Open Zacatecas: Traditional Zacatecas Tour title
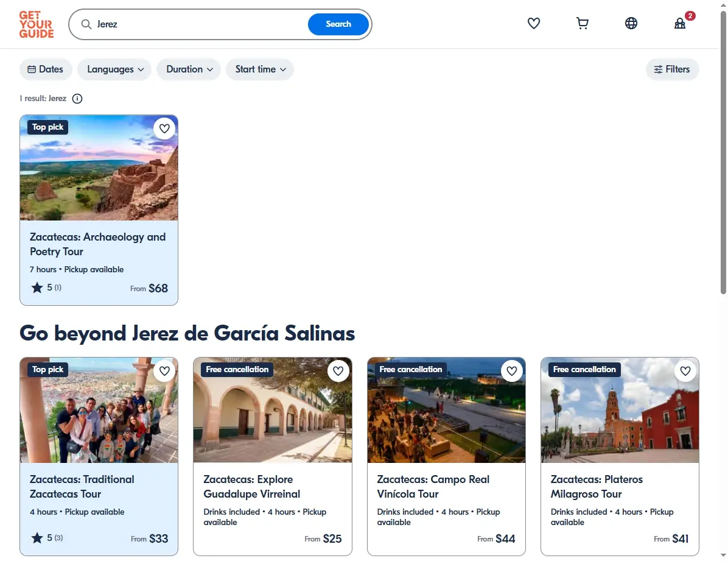 pyautogui.click(x=82, y=487)
